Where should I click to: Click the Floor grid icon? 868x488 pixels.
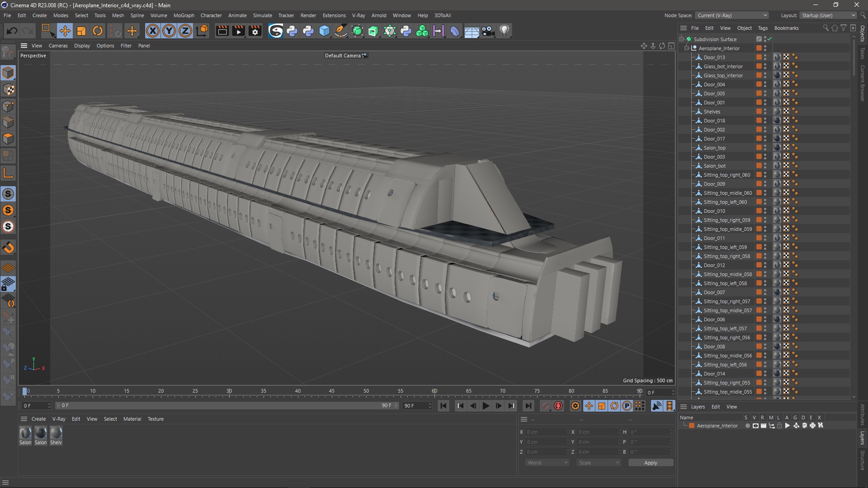(x=472, y=31)
